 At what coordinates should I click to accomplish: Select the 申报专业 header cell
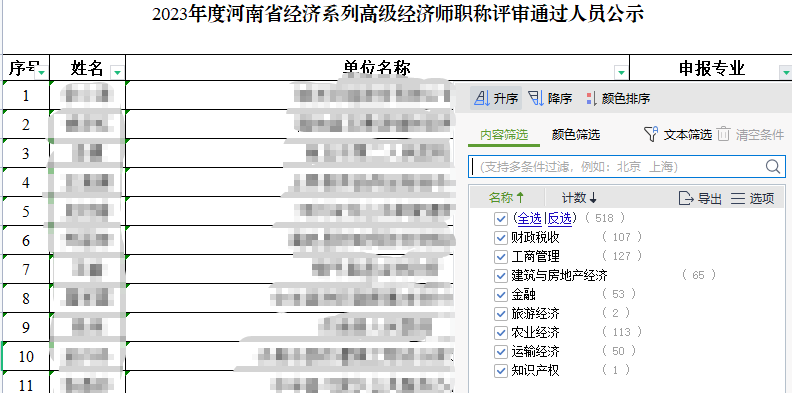(710, 68)
